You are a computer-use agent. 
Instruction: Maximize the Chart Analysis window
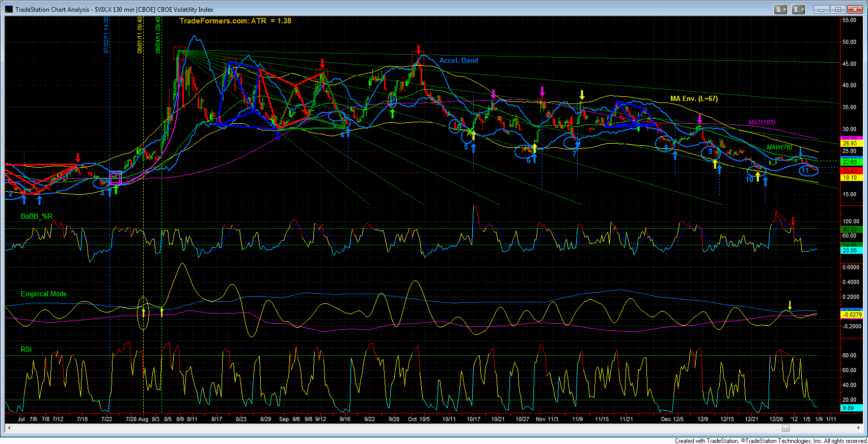point(838,9)
